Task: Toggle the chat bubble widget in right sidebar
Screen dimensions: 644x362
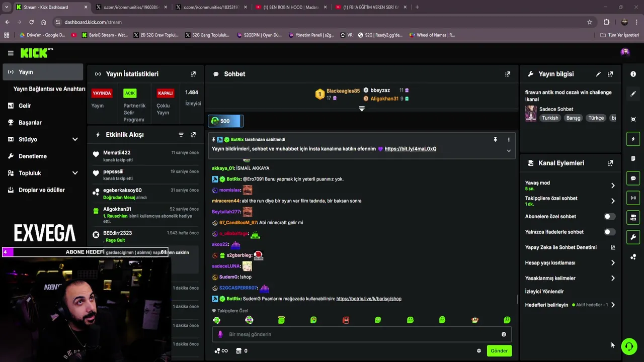Action: coord(633,178)
